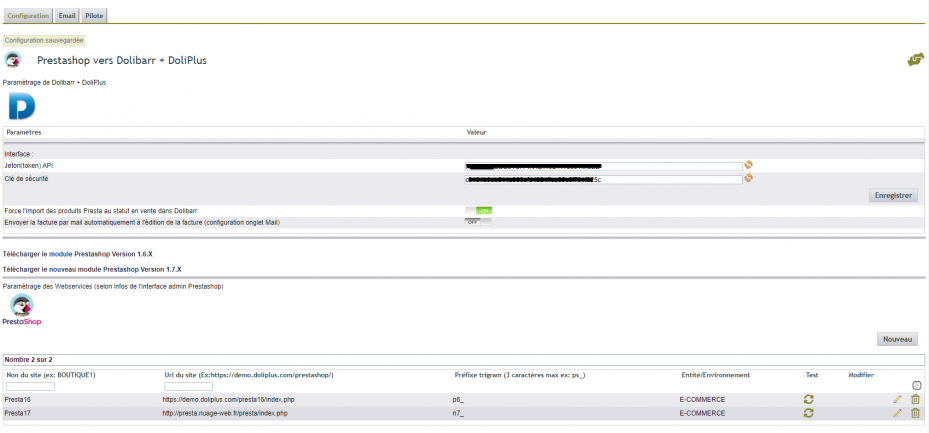Click the presta.nuage-web.fr URL
This screenshot has height=433, width=929.
225,413
